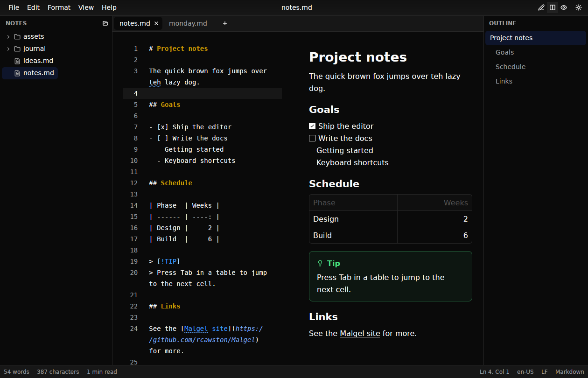Image resolution: width=588 pixels, height=378 pixels.
Task: Uncheck the Ship the editor checkbox
Action: 312,126
